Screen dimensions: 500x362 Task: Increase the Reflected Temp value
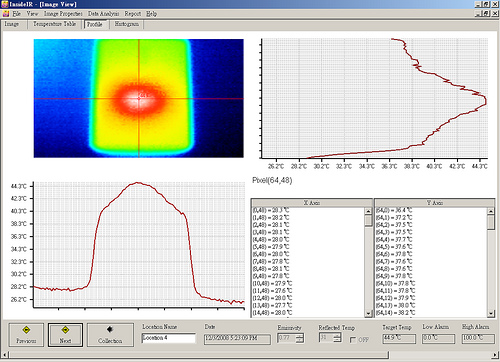338,336
